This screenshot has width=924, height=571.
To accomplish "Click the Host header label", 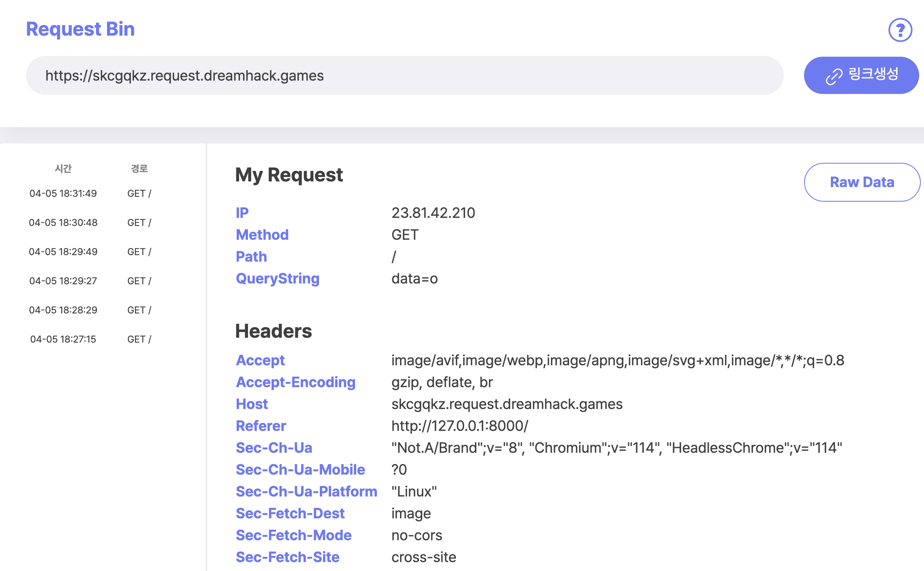I will coord(252,404).
